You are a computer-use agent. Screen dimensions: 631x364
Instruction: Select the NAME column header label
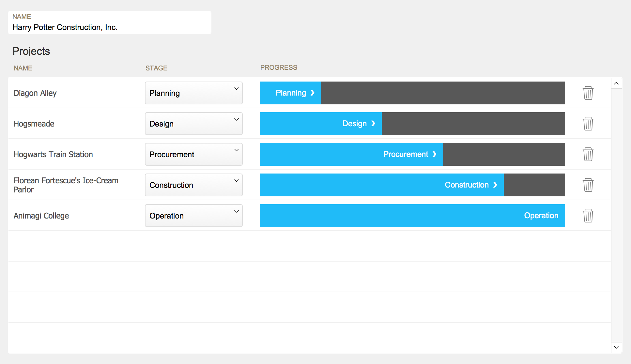23,68
